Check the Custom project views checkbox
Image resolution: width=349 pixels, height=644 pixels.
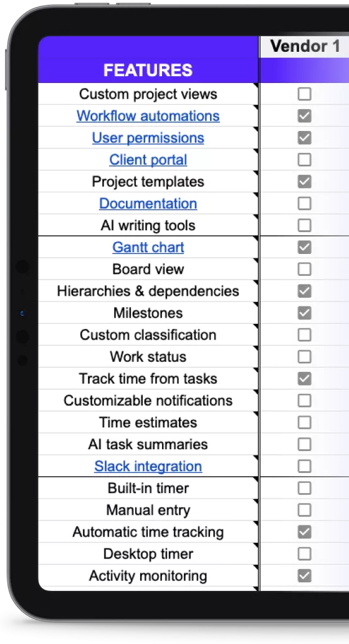(x=304, y=94)
